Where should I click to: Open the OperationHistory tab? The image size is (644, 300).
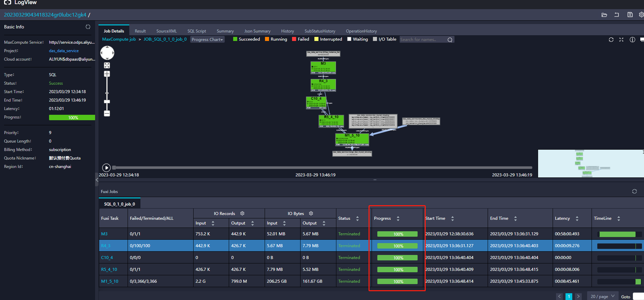[x=361, y=31]
